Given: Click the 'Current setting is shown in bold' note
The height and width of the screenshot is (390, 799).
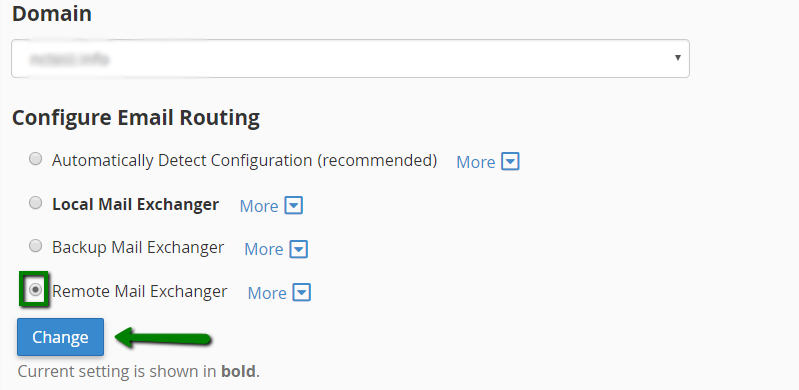Looking at the screenshot, I should coord(139,371).
